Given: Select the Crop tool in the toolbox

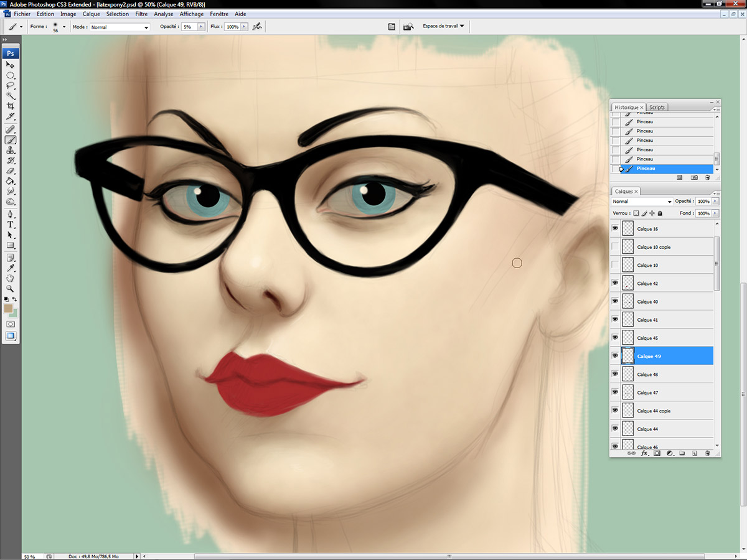Looking at the screenshot, I should [11, 106].
